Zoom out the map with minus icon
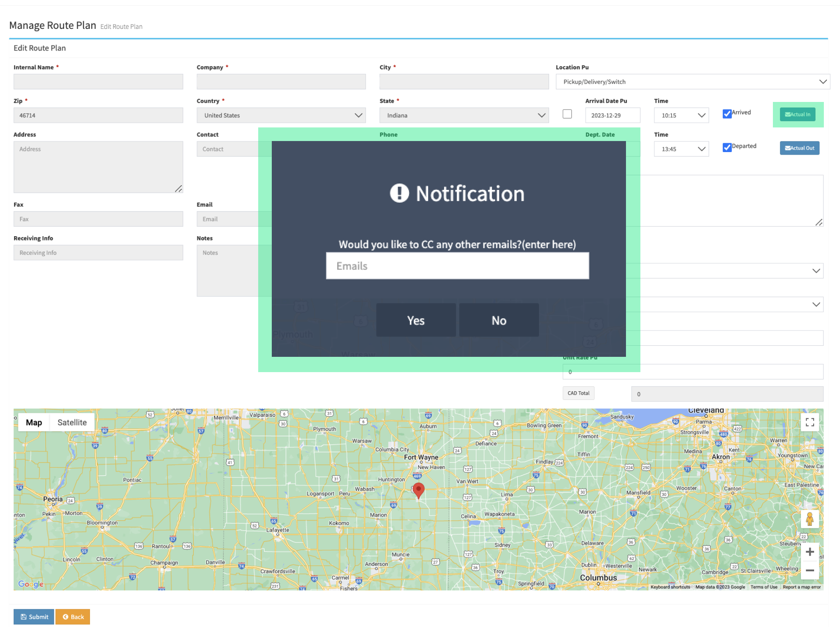840x627 pixels. tap(809, 571)
